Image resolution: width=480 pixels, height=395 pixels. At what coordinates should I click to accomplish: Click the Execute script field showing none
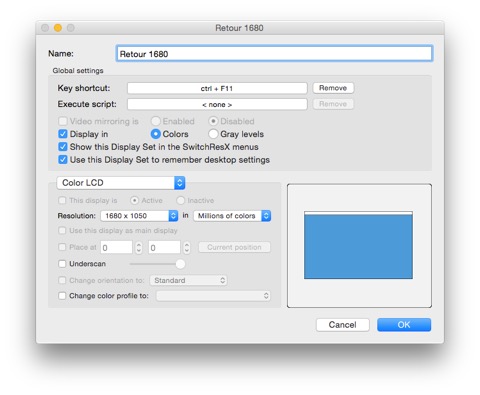pyautogui.click(x=217, y=104)
